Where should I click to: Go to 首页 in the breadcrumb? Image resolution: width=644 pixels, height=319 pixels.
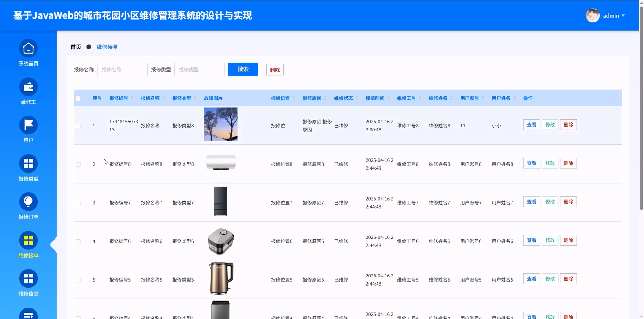tap(76, 47)
